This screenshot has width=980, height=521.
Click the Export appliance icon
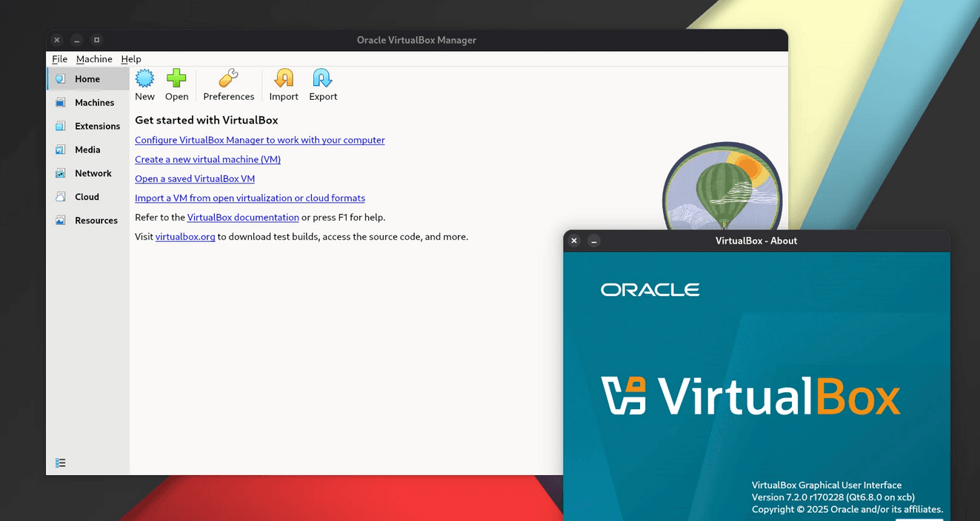click(x=323, y=78)
